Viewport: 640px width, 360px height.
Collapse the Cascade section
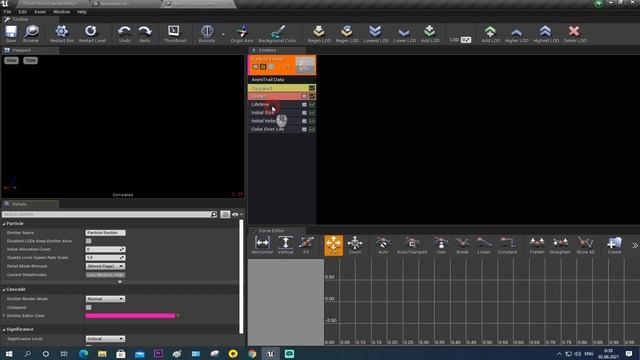pyautogui.click(x=4, y=289)
